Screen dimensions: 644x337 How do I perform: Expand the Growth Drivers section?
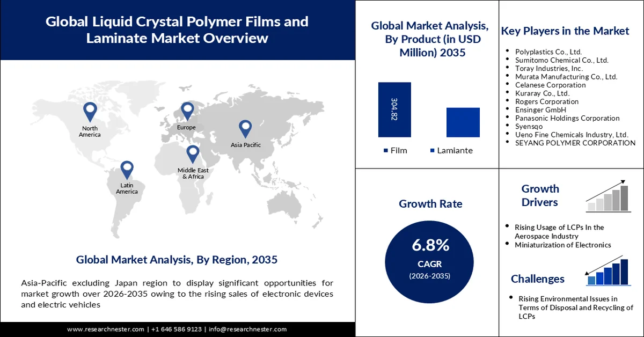pos(540,196)
